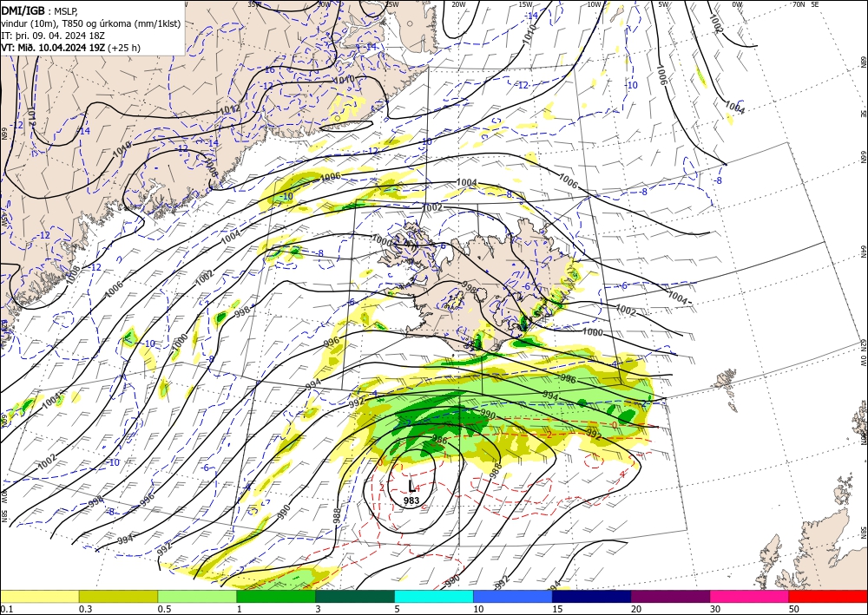Click the red 50+ legend swatch

tap(828, 596)
